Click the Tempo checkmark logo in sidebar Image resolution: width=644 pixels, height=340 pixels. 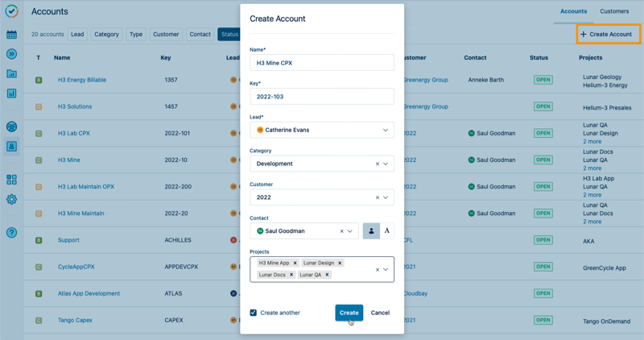pyautogui.click(x=11, y=12)
